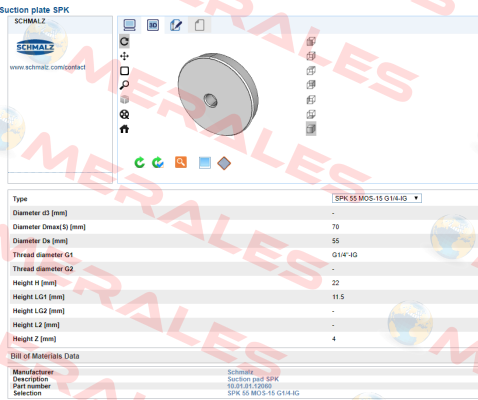478x400 pixels.
Task: Click the sixth cube view icon from top
Action: click(311, 114)
